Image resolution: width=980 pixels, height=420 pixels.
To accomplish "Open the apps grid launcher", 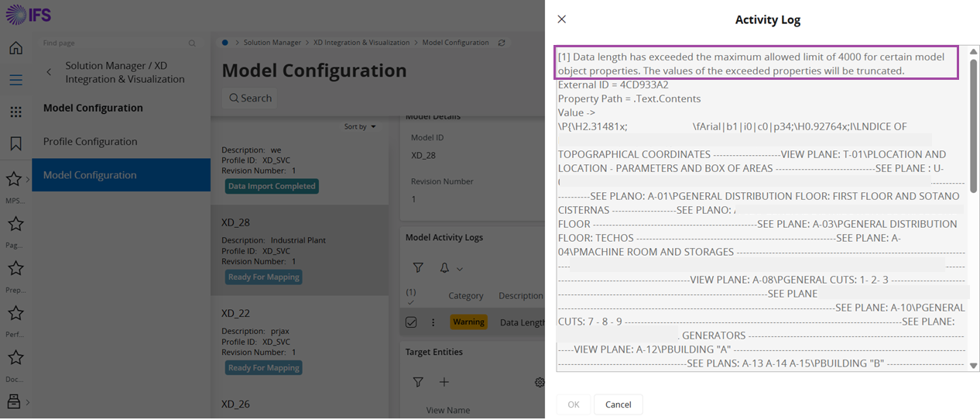I will [15, 112].
